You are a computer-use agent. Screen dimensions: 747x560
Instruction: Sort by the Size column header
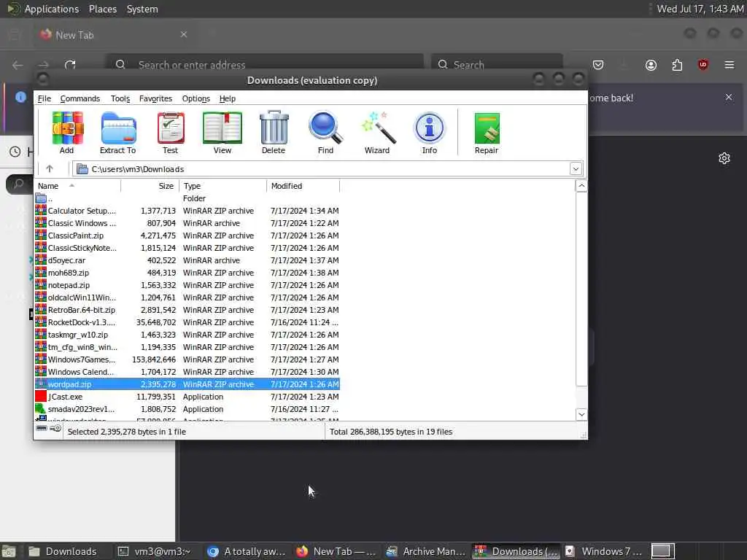point(150,186)
